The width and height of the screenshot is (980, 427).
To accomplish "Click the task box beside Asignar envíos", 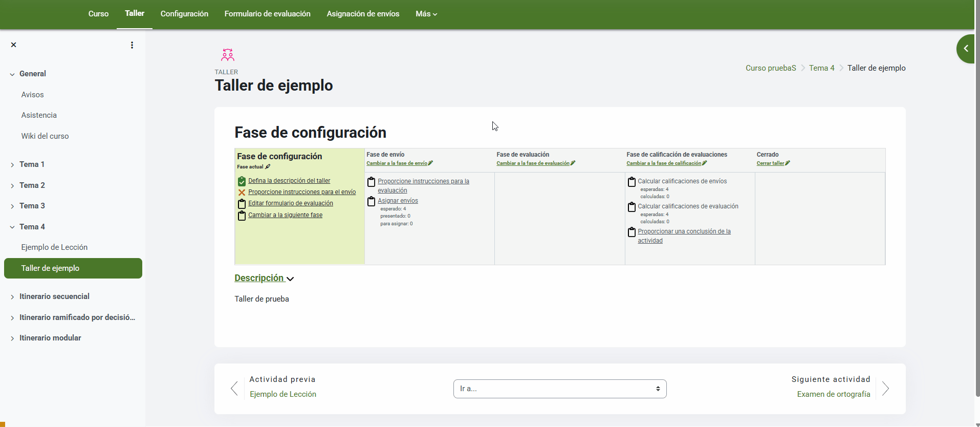I will (x=371, y=201).
